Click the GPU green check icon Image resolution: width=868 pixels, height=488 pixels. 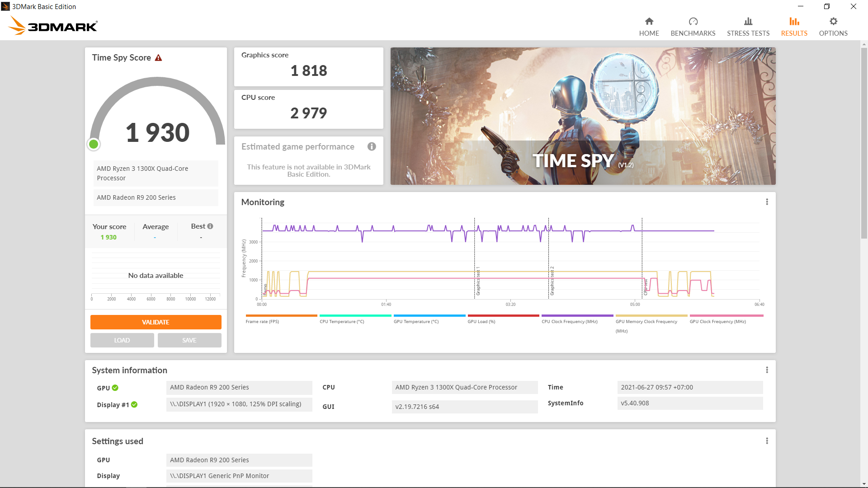(x=115, y=388)
